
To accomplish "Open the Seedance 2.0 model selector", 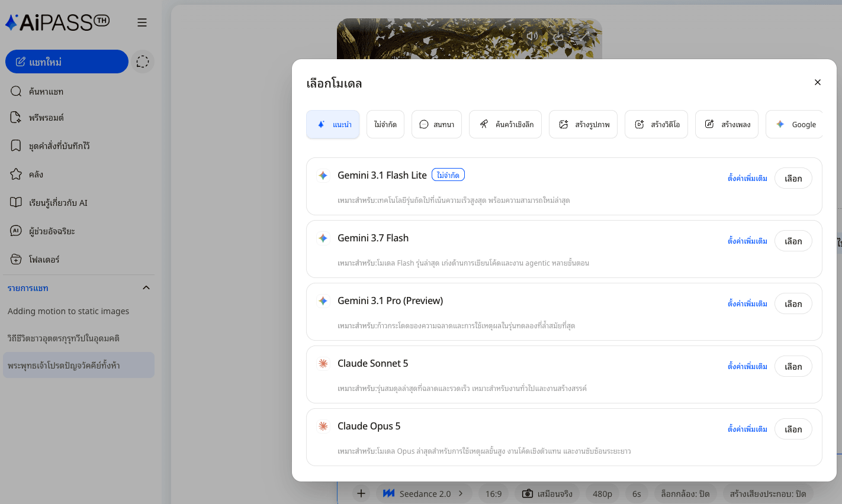I will coord(424,493).
